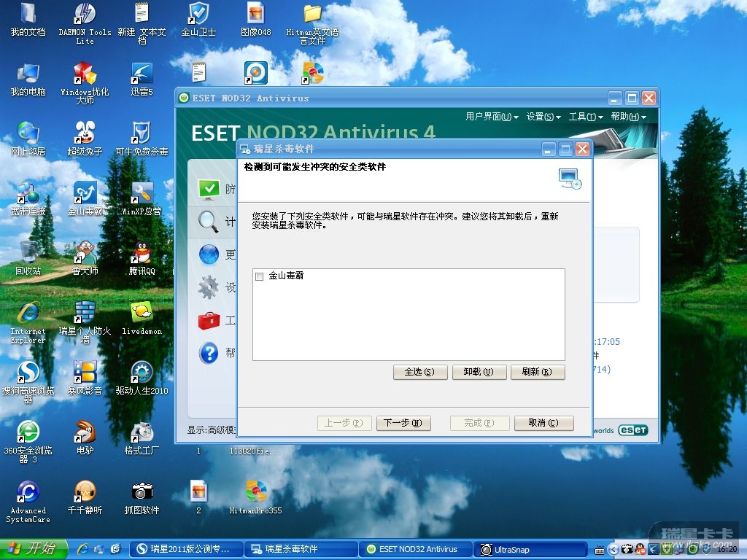Select ESET help question mark icon
The width and height of the screenshot is (747, 560).
click(209, 353)
